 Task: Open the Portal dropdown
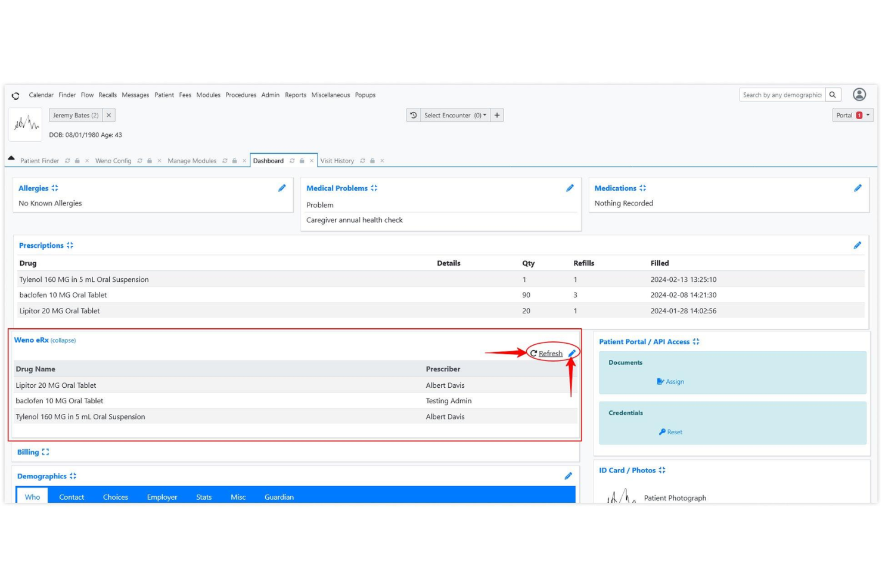pos(852,115)
